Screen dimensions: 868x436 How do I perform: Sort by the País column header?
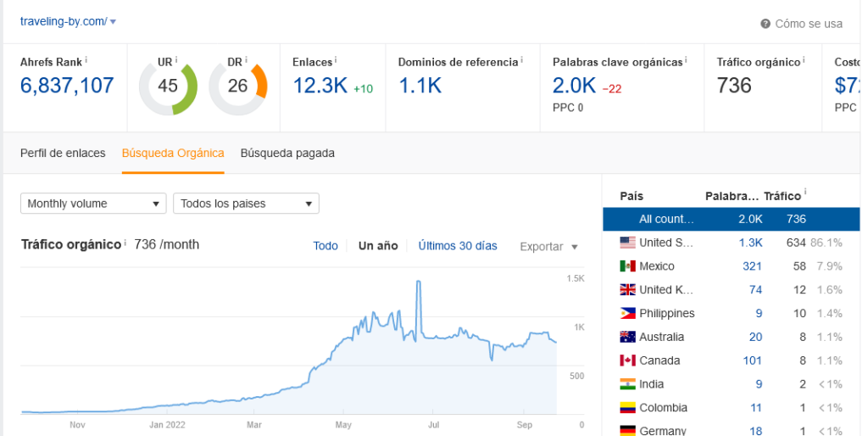click(x=632, y=196)
